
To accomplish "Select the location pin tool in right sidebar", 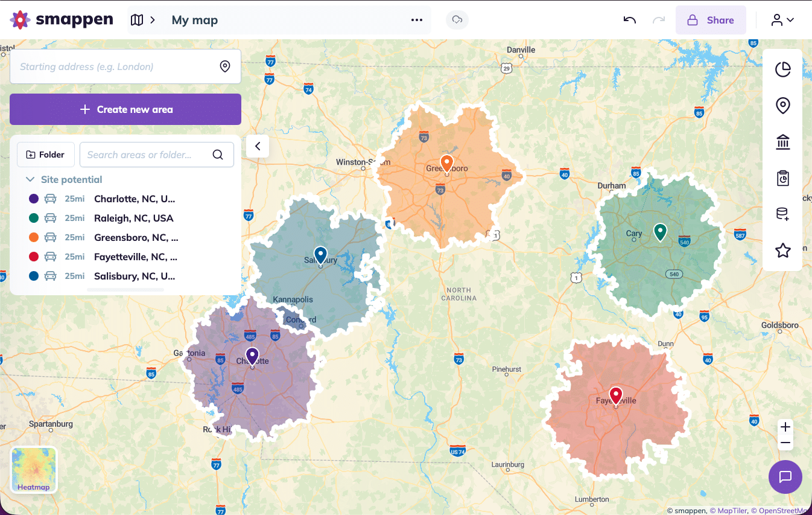I will (782, 105).
